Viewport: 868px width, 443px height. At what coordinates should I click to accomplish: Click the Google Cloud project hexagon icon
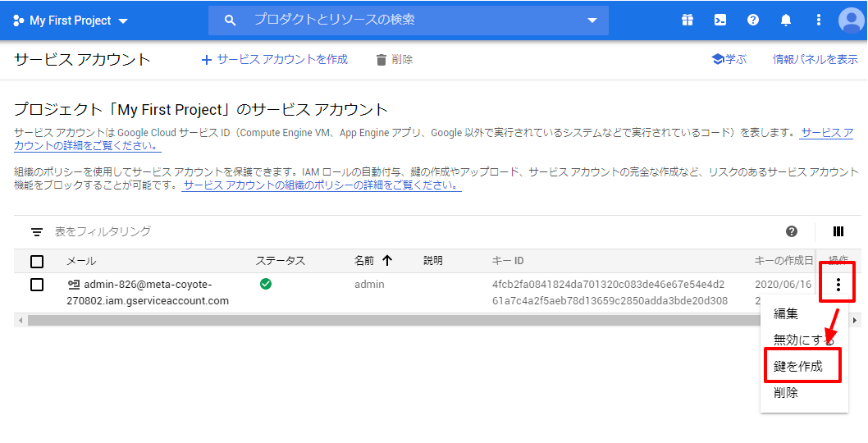coord(18,21)
